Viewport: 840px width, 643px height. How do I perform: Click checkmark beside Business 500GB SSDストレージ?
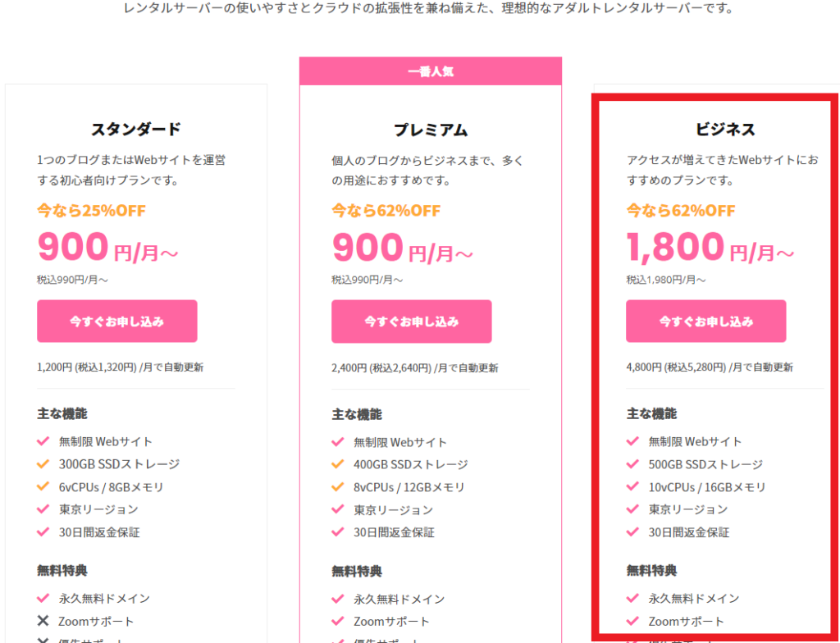pos(632,464)
